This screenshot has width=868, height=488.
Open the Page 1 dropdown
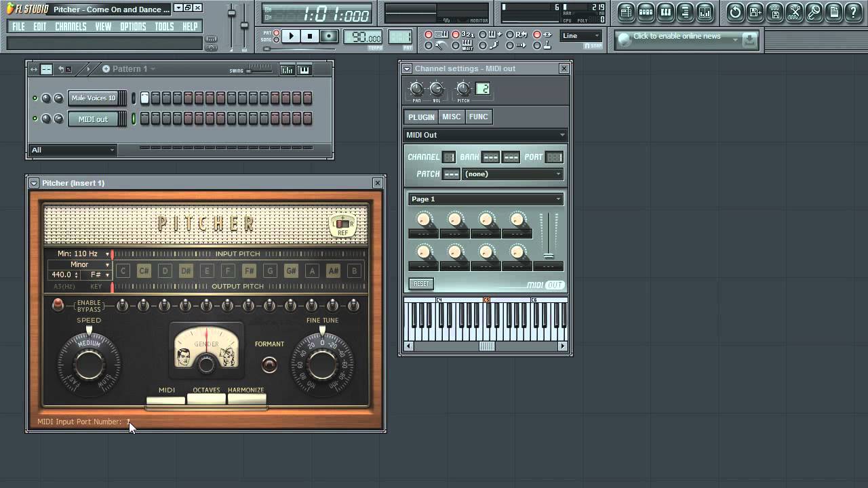[486, 199]
